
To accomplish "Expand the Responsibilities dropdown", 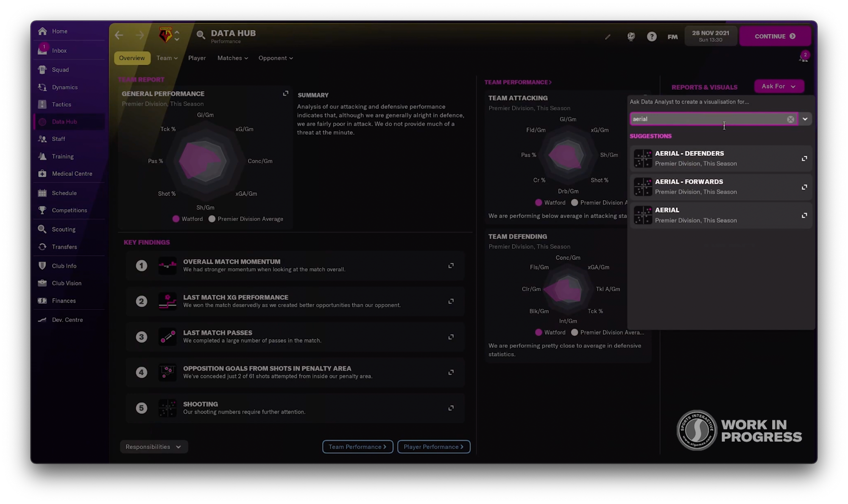I will click(153, 447).
